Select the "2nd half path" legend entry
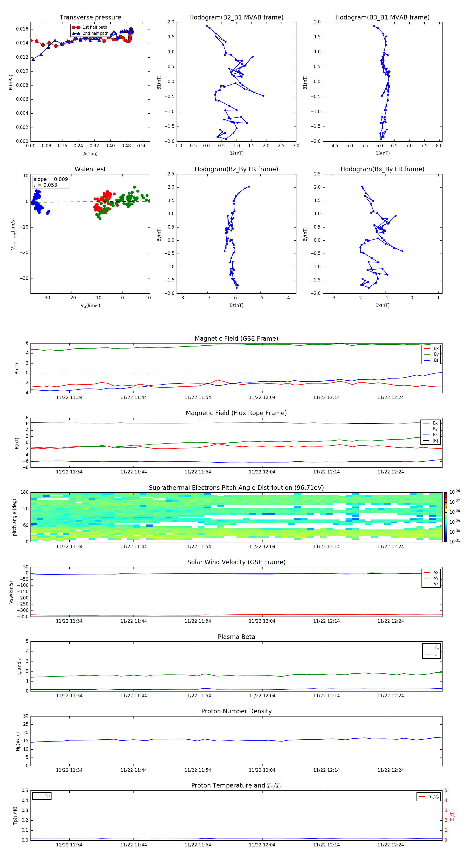 [90, 33]
